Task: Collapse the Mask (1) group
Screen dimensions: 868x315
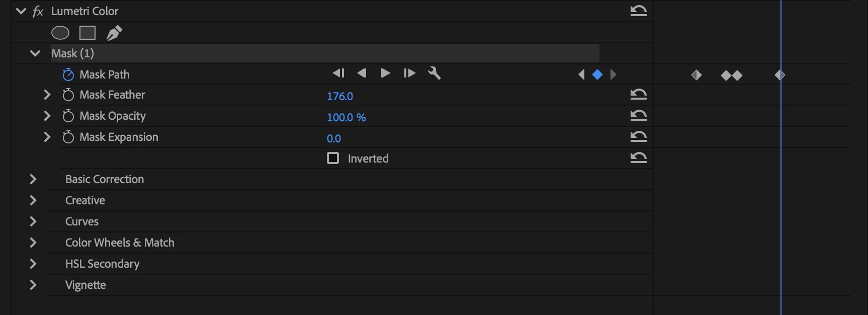Action: (35, 53)
